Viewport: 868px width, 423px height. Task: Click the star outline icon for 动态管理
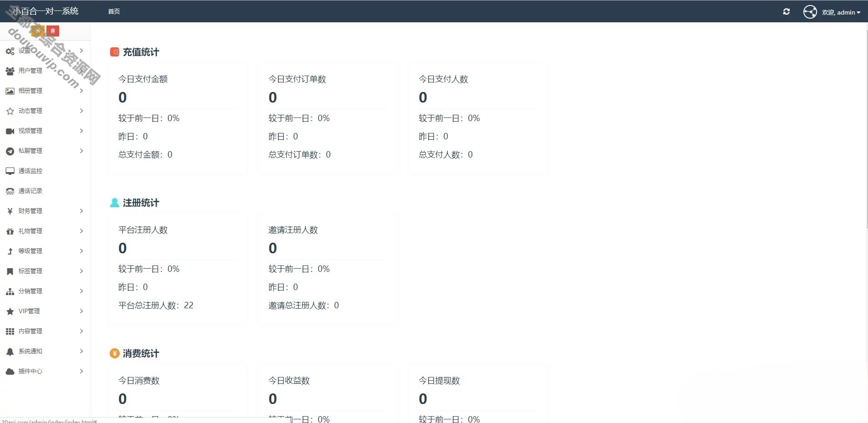[10, 111]
